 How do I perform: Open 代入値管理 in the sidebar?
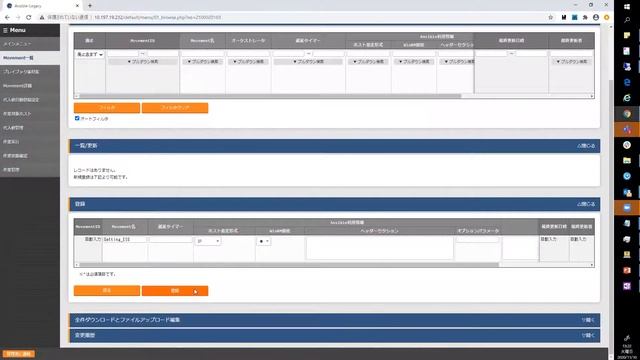(x=30, y=128)
